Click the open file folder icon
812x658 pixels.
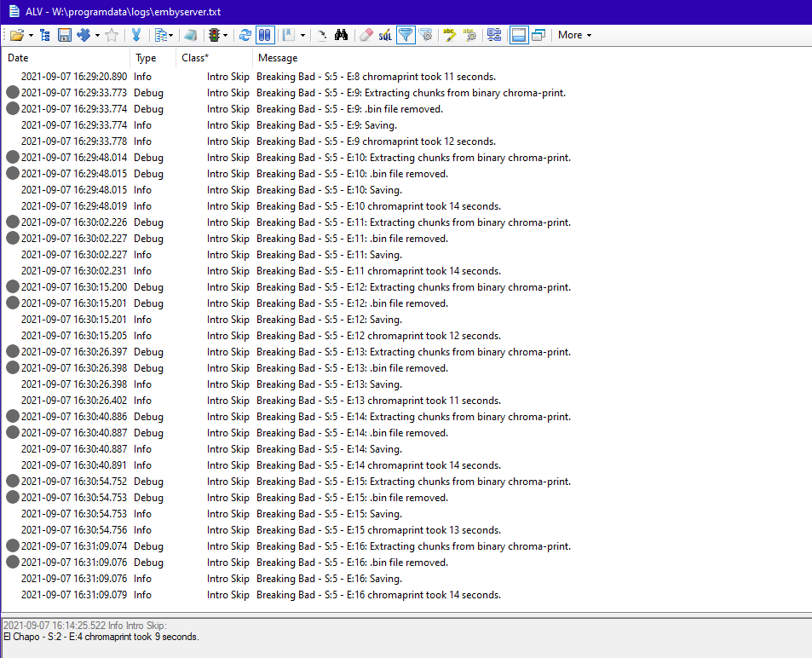point(16,35)
